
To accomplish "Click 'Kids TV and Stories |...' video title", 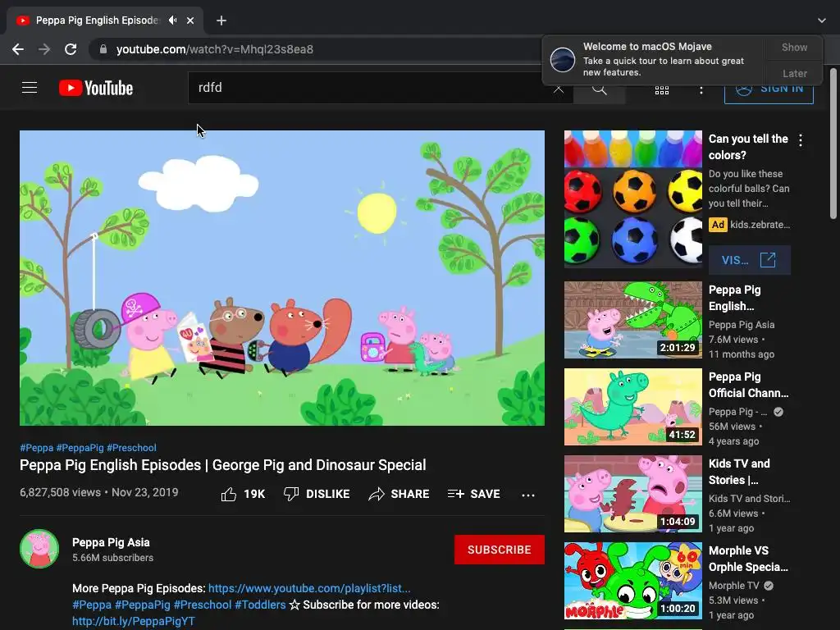I will tap(739, 472).
